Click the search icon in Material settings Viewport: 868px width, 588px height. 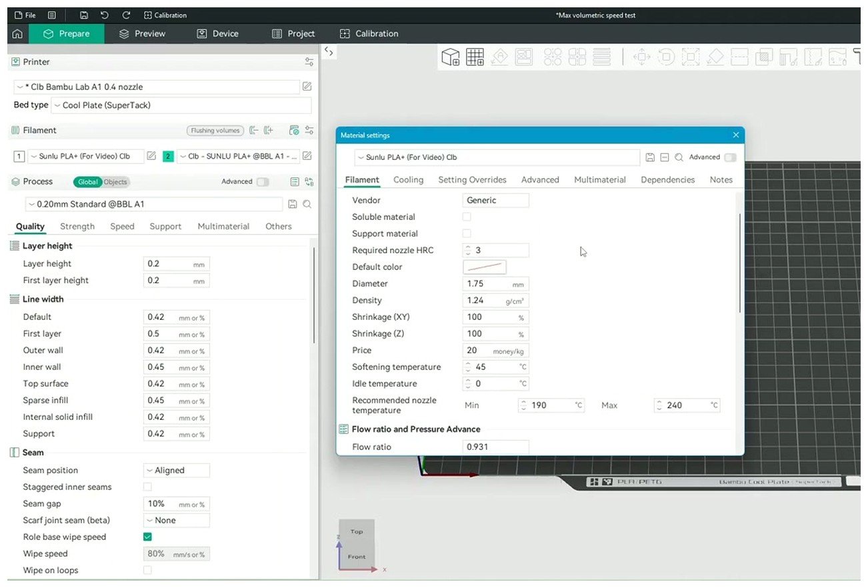[x=679, y=157]
